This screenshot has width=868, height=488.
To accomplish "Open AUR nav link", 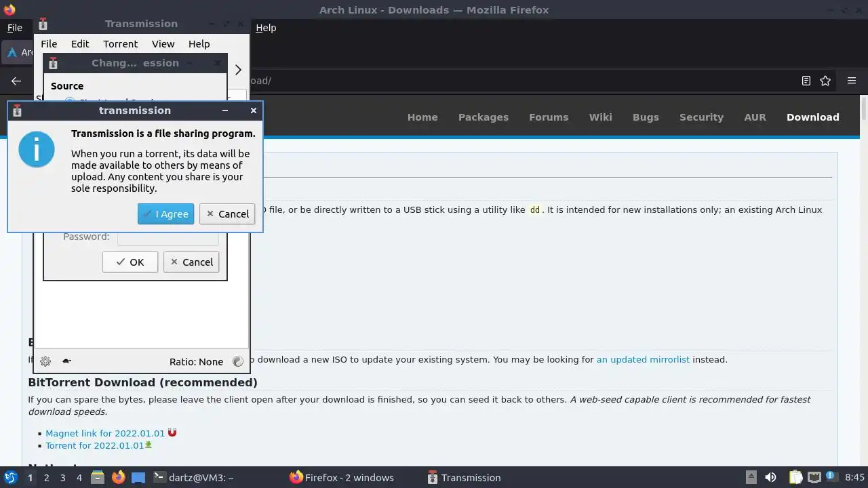I will (x=755, y=117).
